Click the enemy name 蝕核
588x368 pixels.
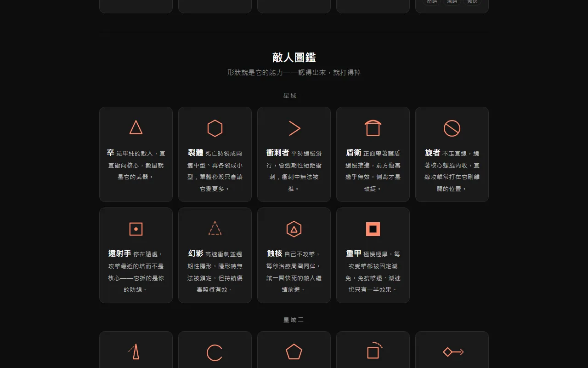click(x=275, y=253)
